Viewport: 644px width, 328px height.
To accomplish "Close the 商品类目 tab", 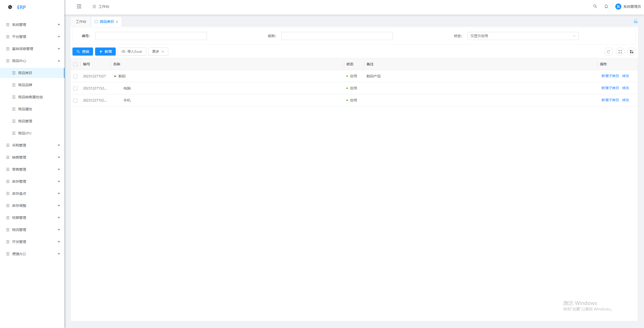I will coord(117,22).
